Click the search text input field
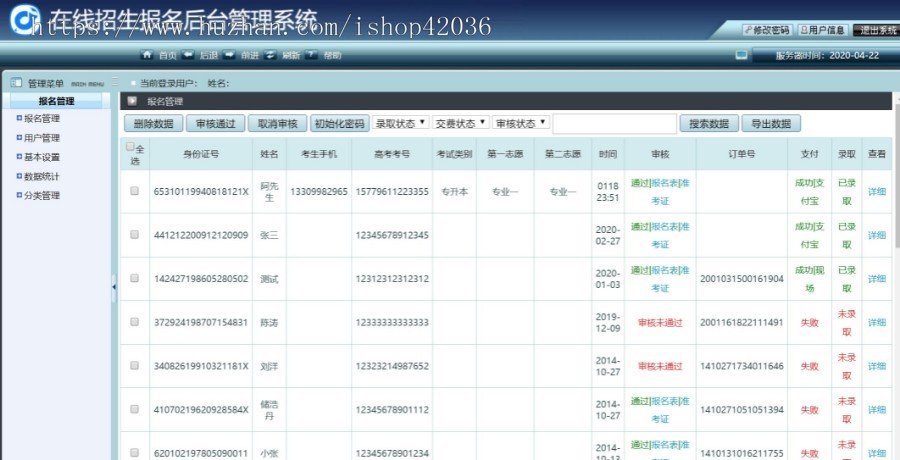The image size is (900, 460). pyautogui.click(x=614, y=124)
